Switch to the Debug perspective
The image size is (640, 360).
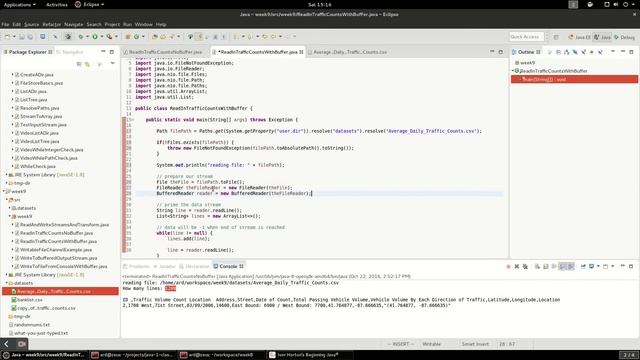coord(624,37)
